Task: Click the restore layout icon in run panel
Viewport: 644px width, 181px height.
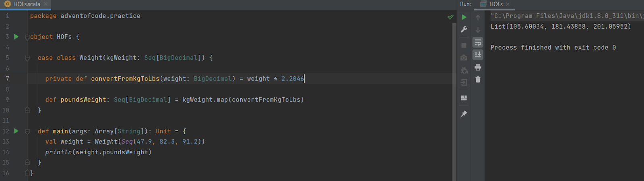Action: pos(464,98)
